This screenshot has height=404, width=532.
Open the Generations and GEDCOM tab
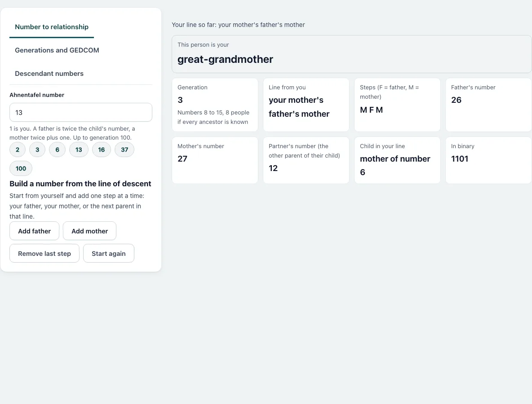pos(57,50)
